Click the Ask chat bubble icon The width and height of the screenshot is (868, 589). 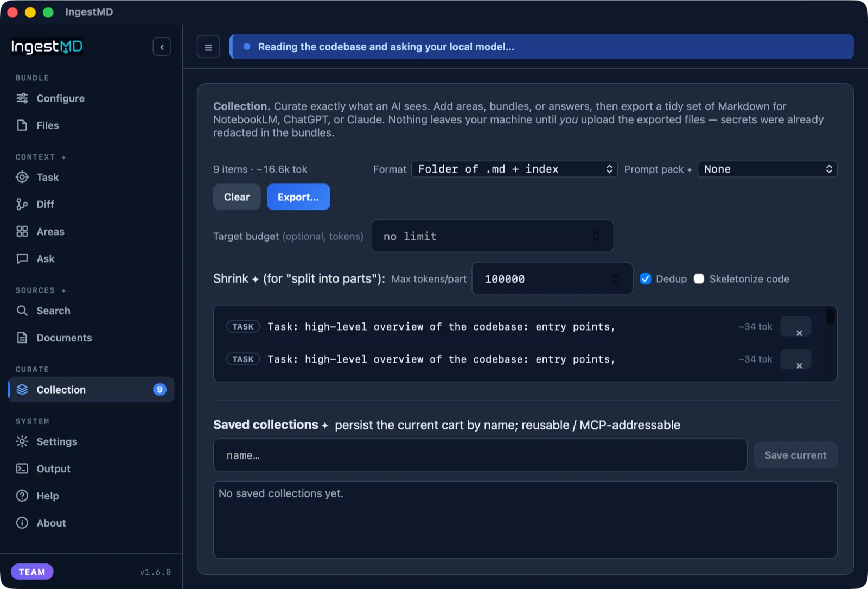coord(22,258)
